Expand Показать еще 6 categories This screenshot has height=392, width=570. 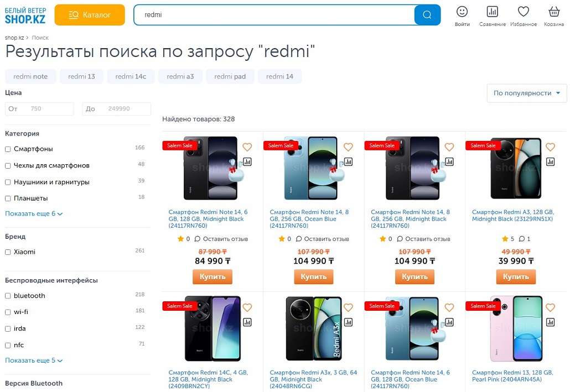point(34,214)
